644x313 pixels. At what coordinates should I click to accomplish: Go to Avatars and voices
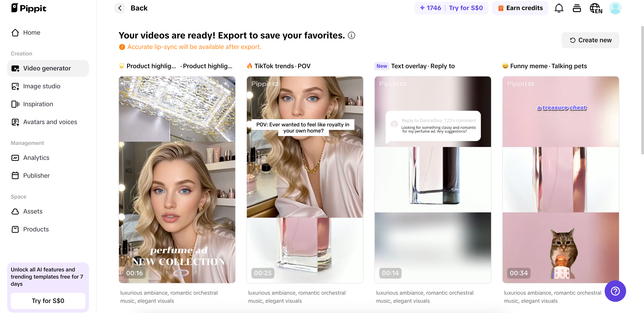(x=50, y=122)
